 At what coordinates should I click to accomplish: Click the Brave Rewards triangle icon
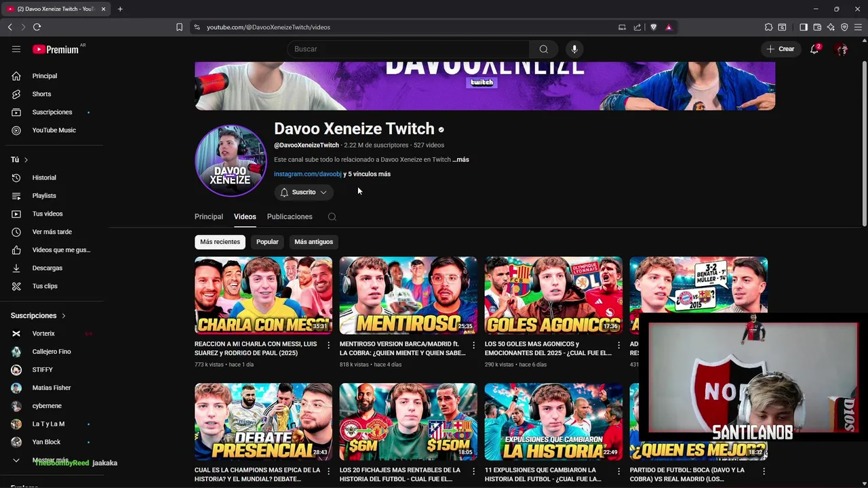(669, 27)
